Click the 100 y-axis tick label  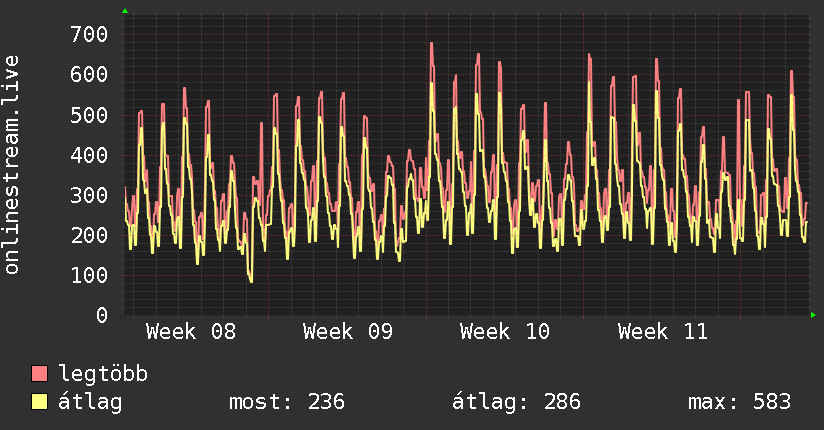click(89, 275)
